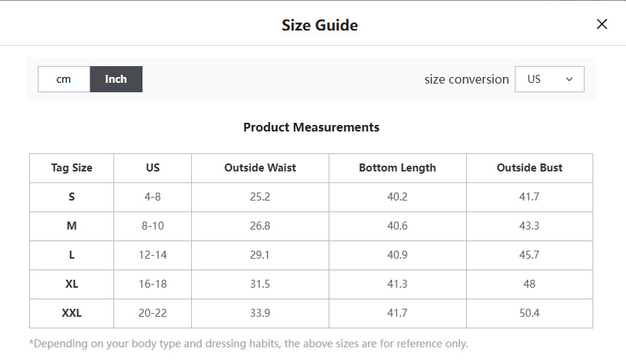
Task: Click the 20-22 US size cell
Action: pyautogui.click(x=153, y=314)
